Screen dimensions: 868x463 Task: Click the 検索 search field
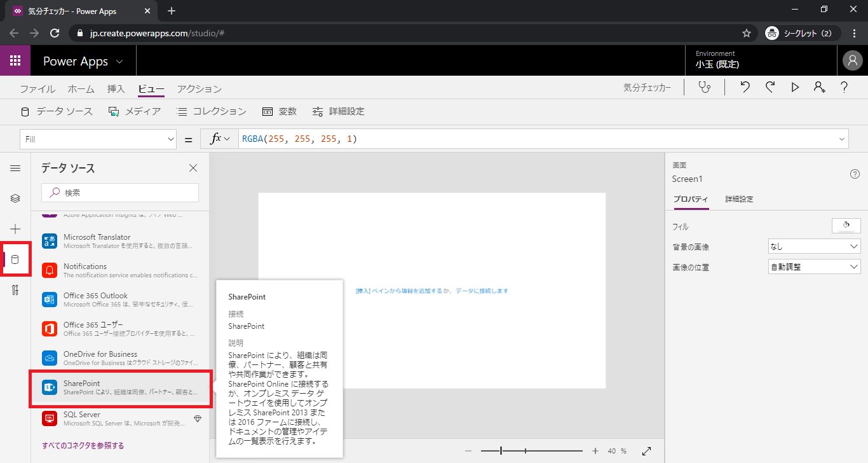point(120,193)
